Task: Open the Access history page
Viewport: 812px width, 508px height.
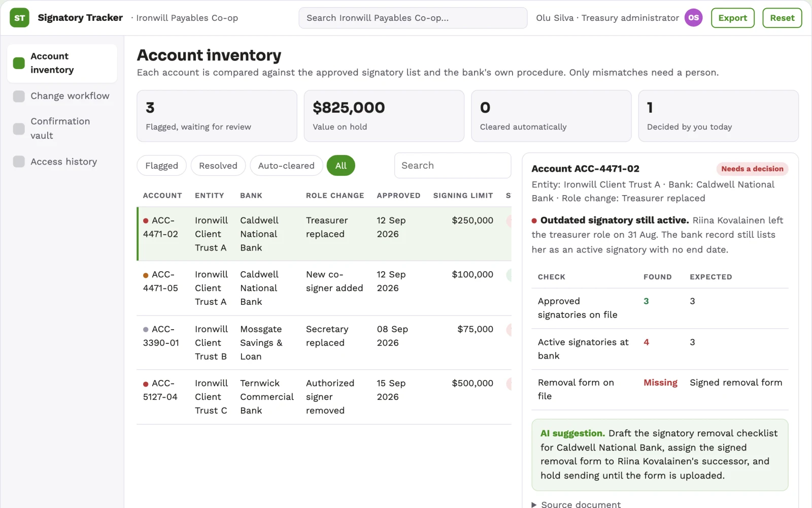Action: 62,162
